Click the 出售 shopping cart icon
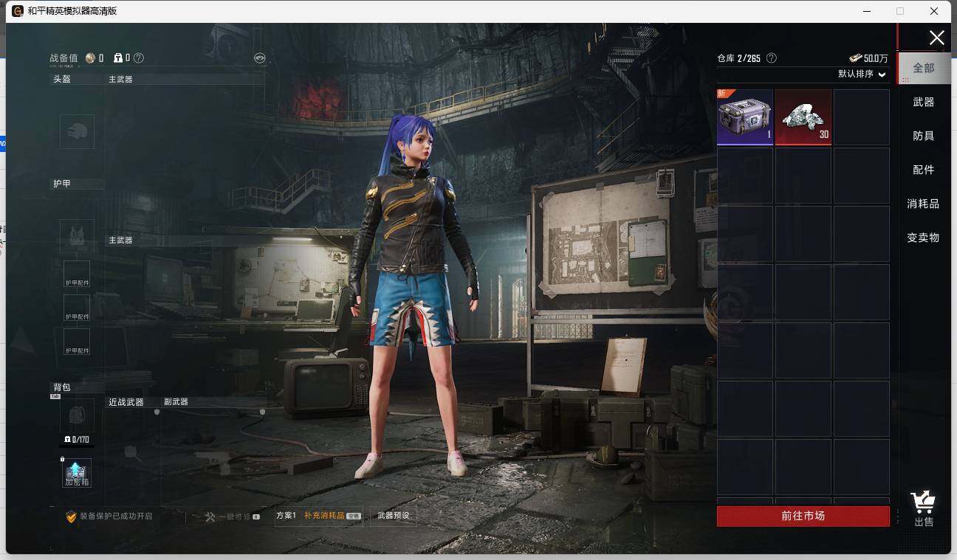The image size is (957, 560). click(x=923, y=503)
